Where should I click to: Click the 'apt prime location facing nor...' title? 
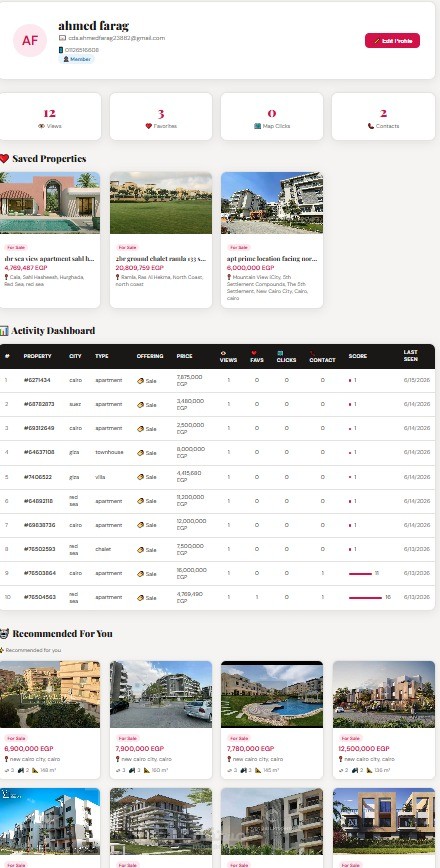pyautogui.click(x=272, y=259)
